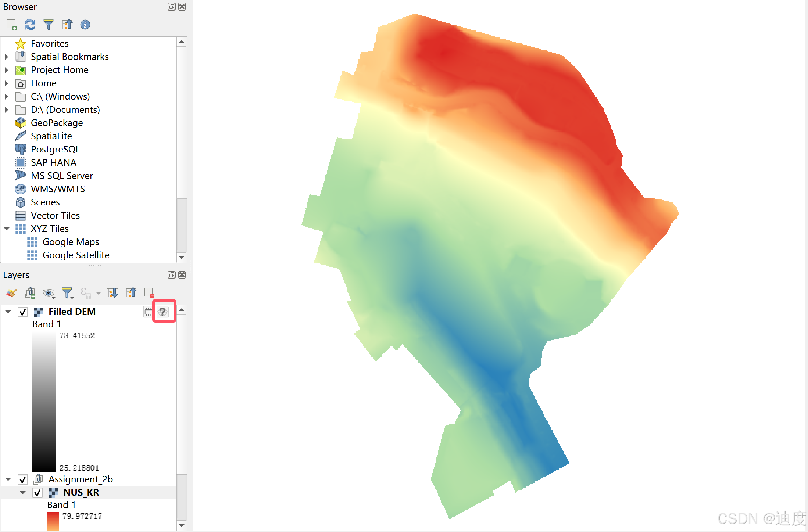The image size is (808, 532).
Task: Click Expand All layers icon
Action: [x=112, y=293]
